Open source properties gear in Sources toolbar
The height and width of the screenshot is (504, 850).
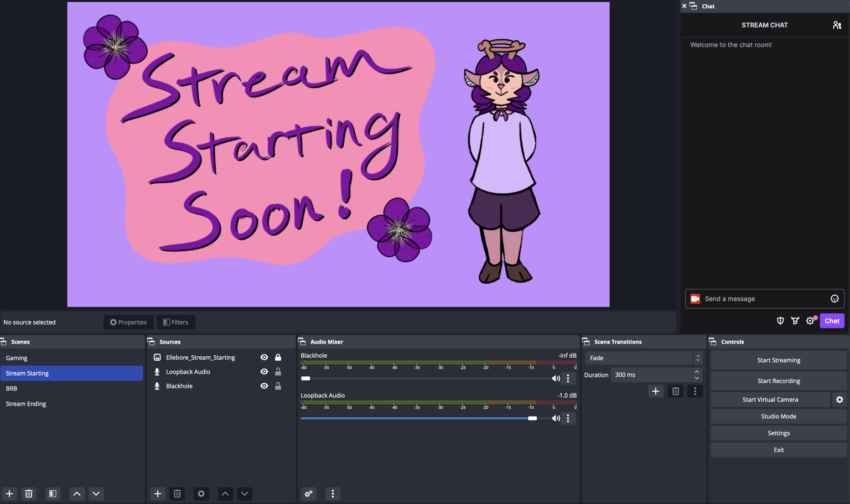[x=201, y=493]
